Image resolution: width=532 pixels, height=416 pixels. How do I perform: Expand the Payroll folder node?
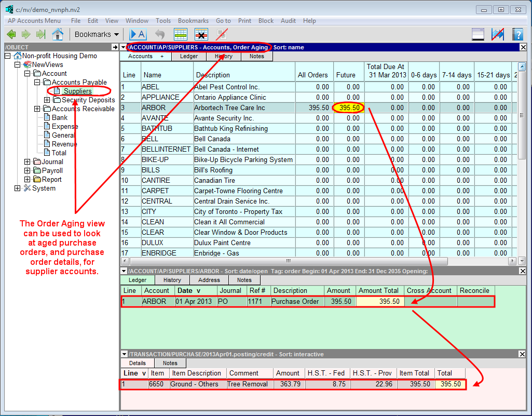point(28,171)
